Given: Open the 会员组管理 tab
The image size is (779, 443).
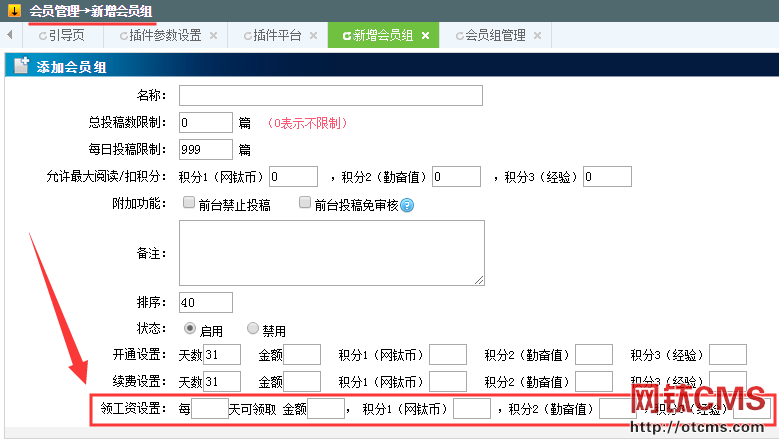Looking at the screenshot, I should (495, 35).
